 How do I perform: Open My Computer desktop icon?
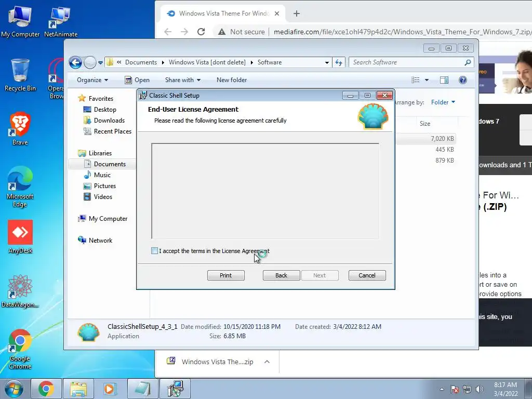click(x=20, y=22)
